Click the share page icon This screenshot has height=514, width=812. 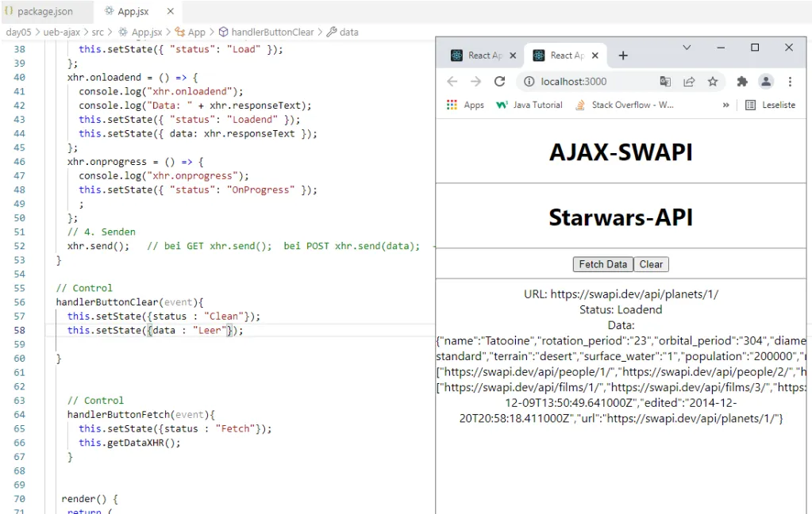pos(689,81)
